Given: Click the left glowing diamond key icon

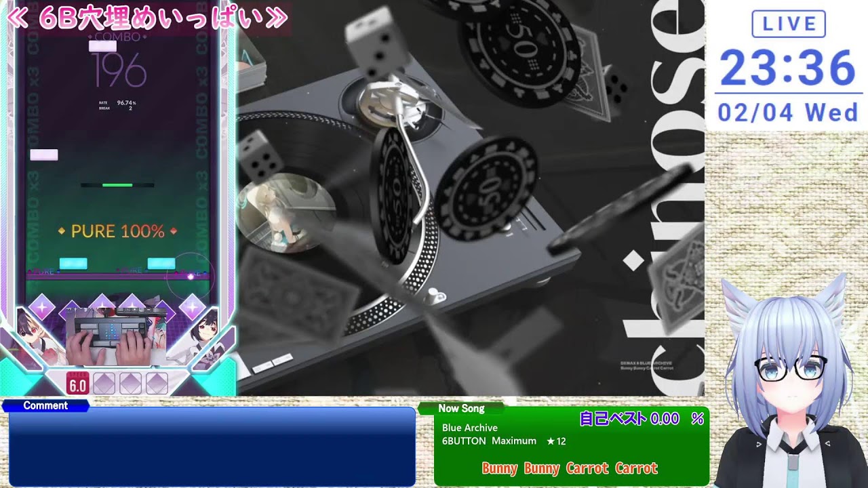Looking at the screenshot, I should pos(41,307).
